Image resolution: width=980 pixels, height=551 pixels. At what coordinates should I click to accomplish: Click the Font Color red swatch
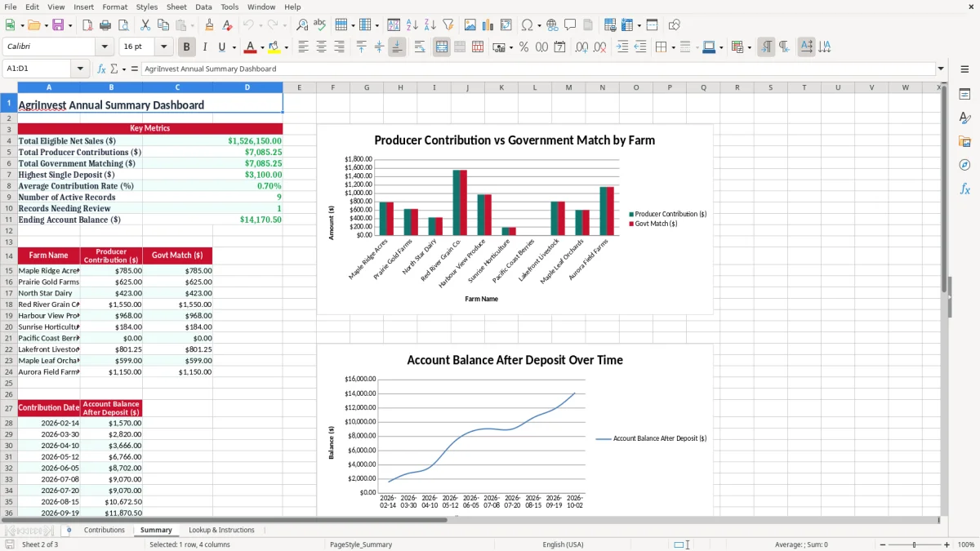click(x=251, y=47)
